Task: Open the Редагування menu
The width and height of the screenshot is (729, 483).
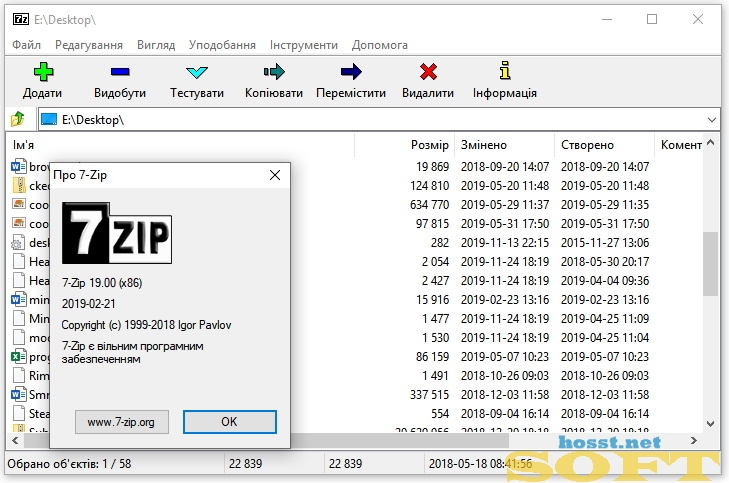Action: (x=89, y=45)
